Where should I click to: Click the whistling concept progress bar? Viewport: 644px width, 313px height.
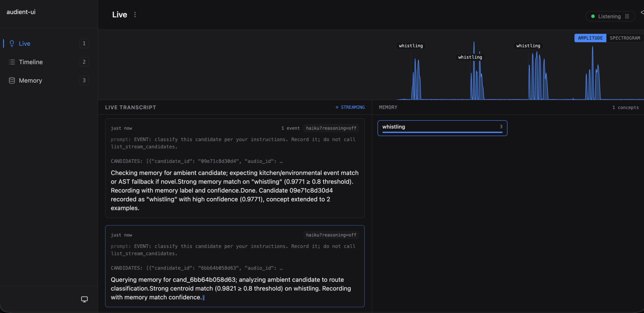442,132
